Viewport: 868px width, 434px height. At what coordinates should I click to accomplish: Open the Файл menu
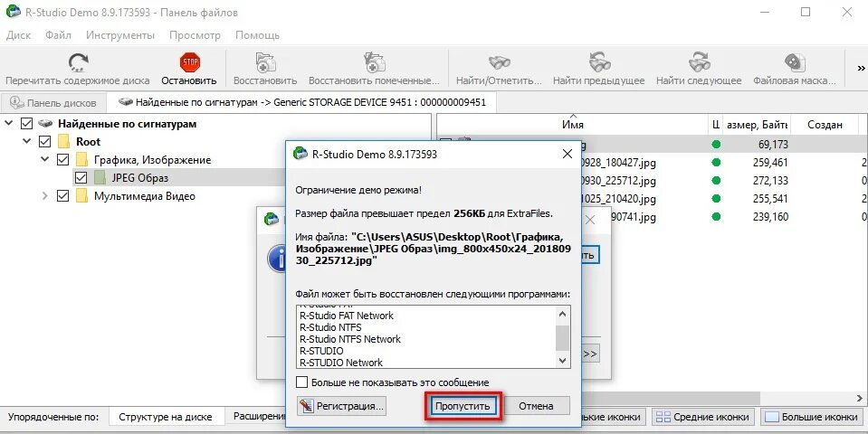(x=58, y=35)
